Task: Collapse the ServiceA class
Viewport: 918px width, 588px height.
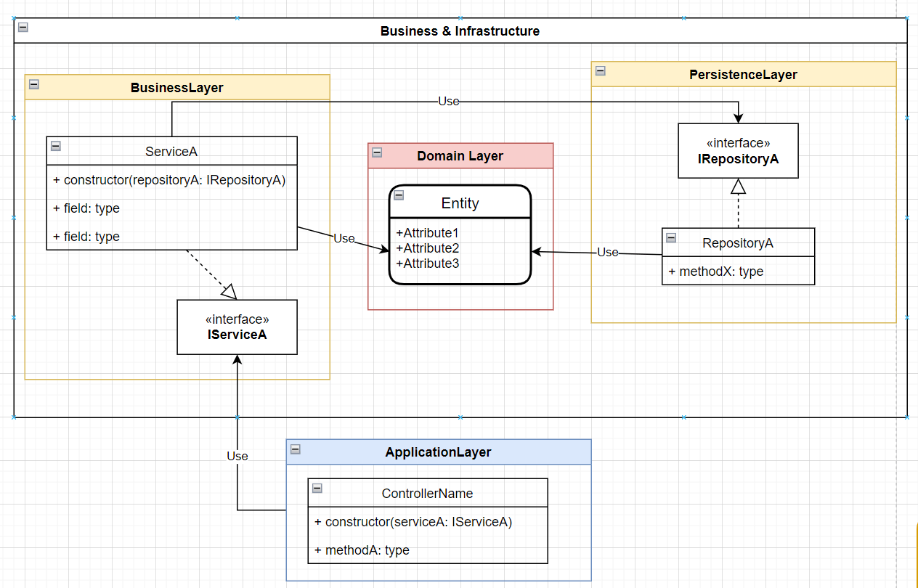Action: pos(56,146)
